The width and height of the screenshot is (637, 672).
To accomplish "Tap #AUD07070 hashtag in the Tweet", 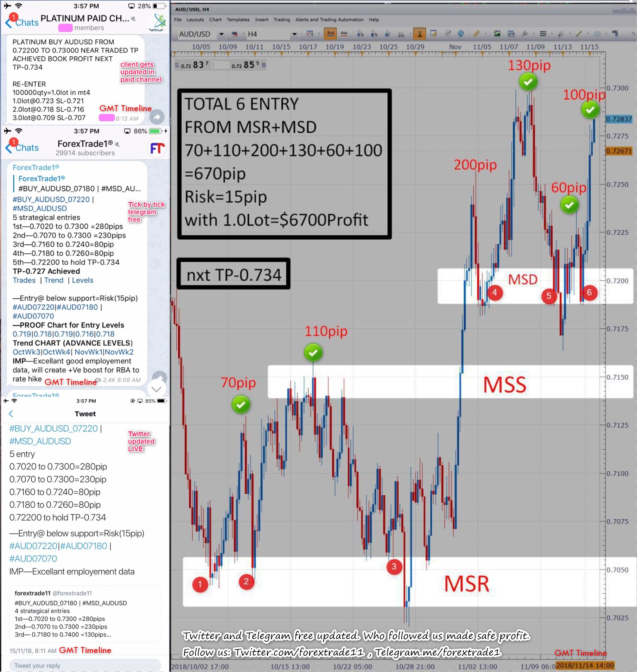I will click(33, 559).
